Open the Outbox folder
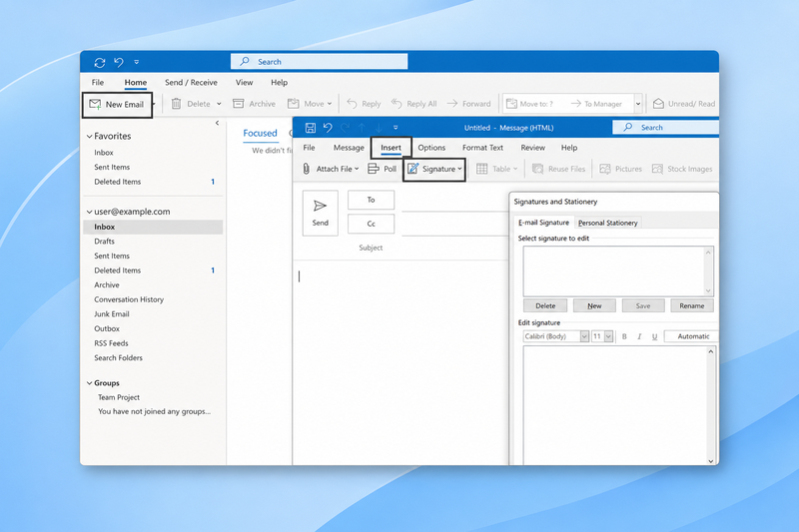Screen dimensions: 799x532 pyautogui.click(x=107, y=328)
